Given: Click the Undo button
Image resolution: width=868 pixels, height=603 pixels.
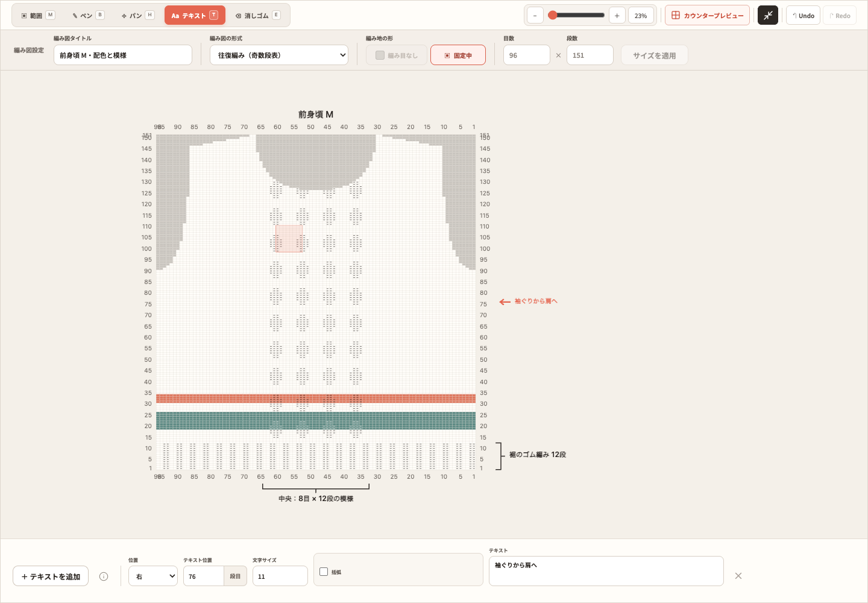Looking at the screenshot, I should 803,16.
